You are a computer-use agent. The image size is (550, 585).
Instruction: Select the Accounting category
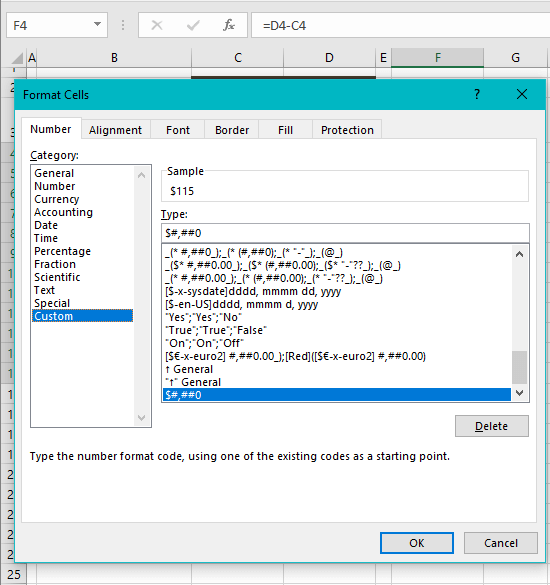tap(82, 212)
